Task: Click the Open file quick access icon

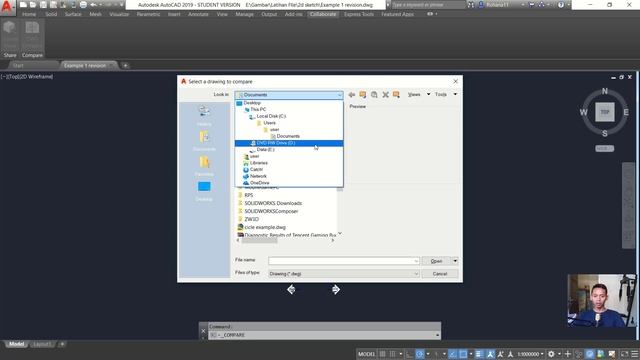Action: (x=33, y=5)
